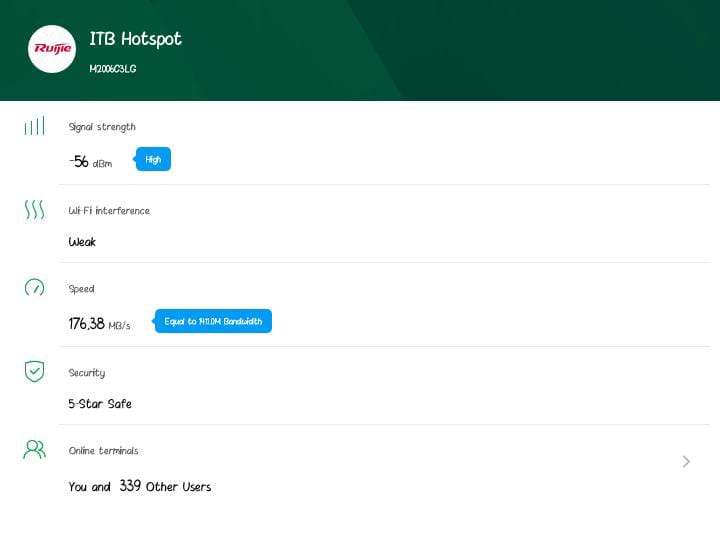This screenshot has height=534, width=720.
Task: Expand online terminals with the right chevron
Action: 686,461
